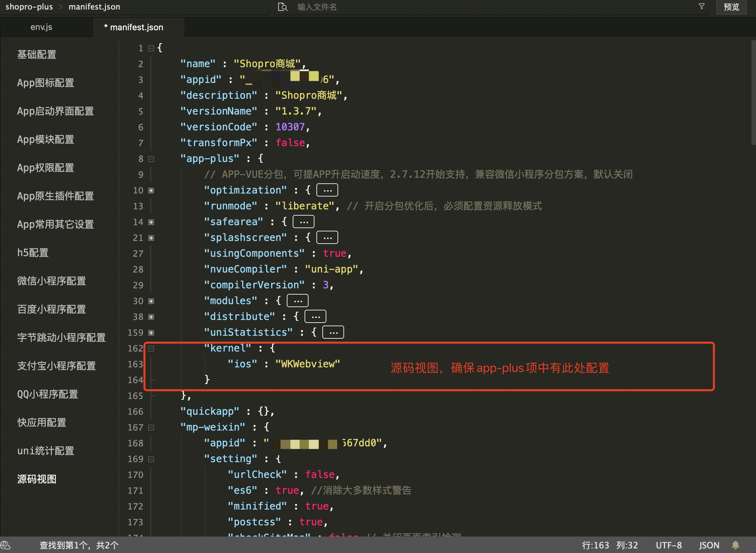Collapse the setting fold at line 169

coord(151,459)
